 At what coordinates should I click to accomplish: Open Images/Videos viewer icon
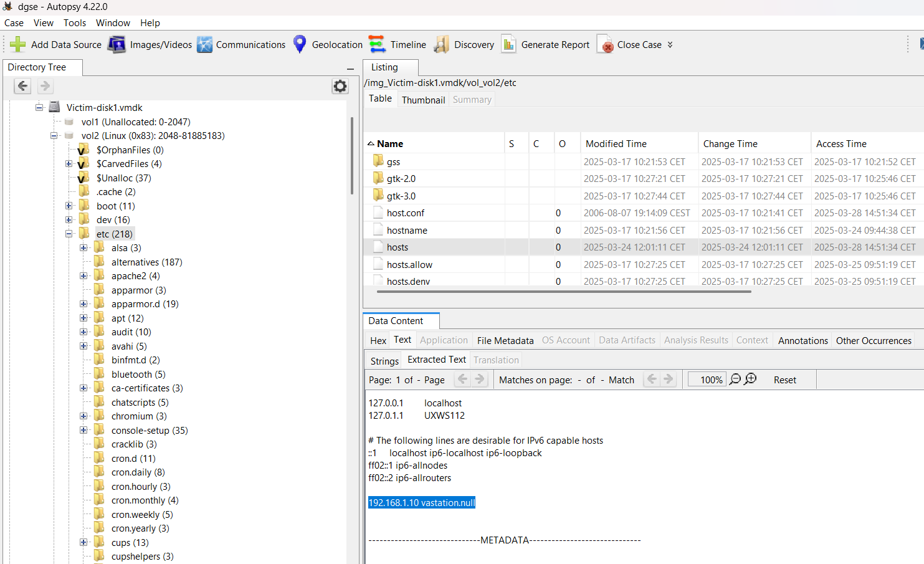[117, 45]
